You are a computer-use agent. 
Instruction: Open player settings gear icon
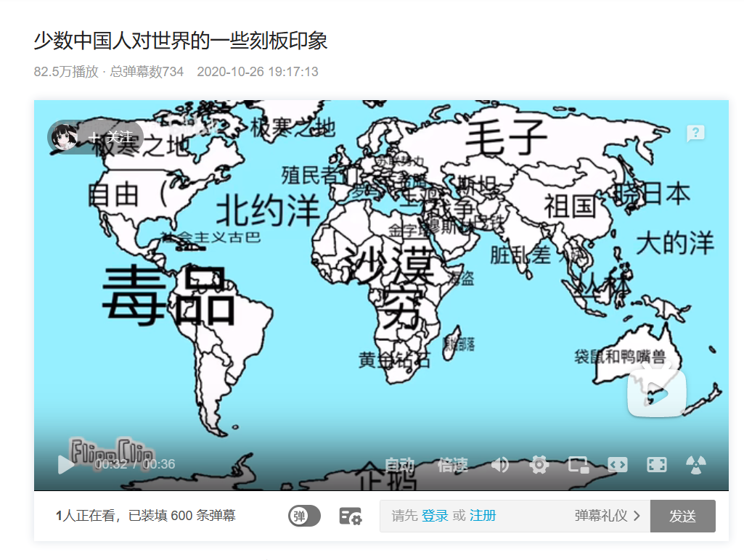tap(539, 465)
